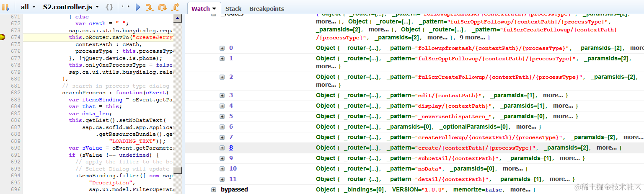Screen dimensions: 644x194
Task: Continue script execution with blue play icon
Action: pos(138,7)
